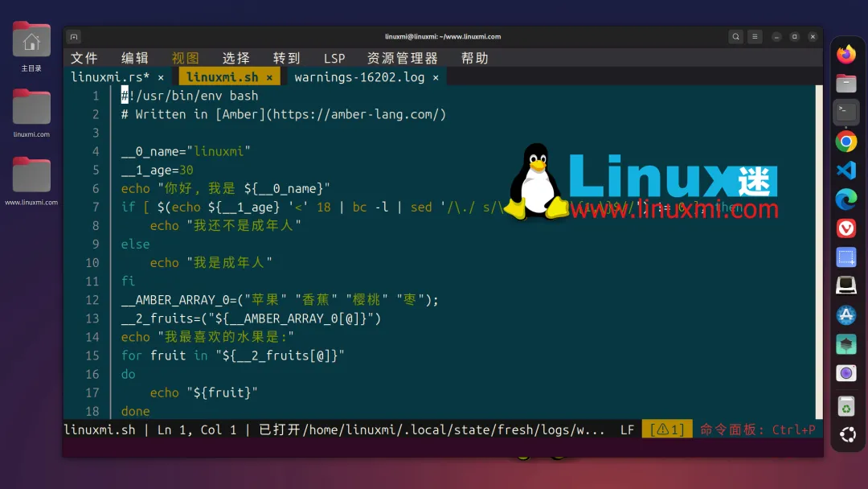Click linuxmi.sh filename in status bar
Image resolution: width=868 pixels, height=489 pixels.
pos(100,429)
